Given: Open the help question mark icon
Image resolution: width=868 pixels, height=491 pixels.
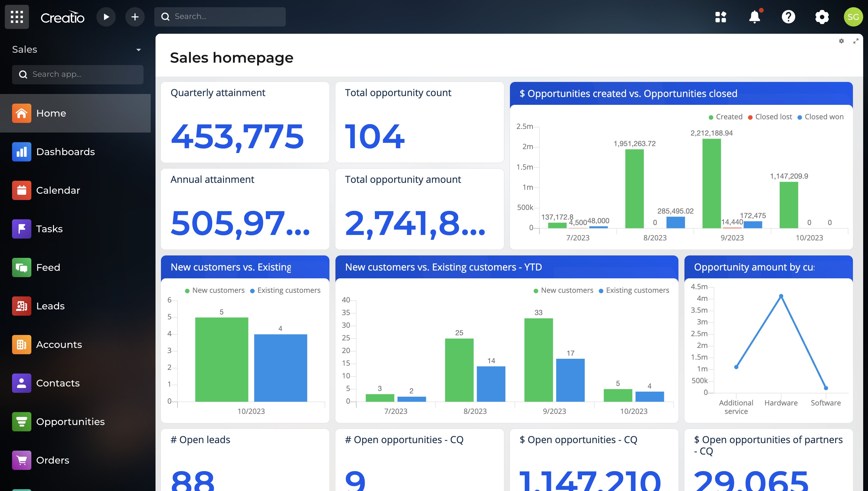Looking at the screenshot, I should [788, 17].
